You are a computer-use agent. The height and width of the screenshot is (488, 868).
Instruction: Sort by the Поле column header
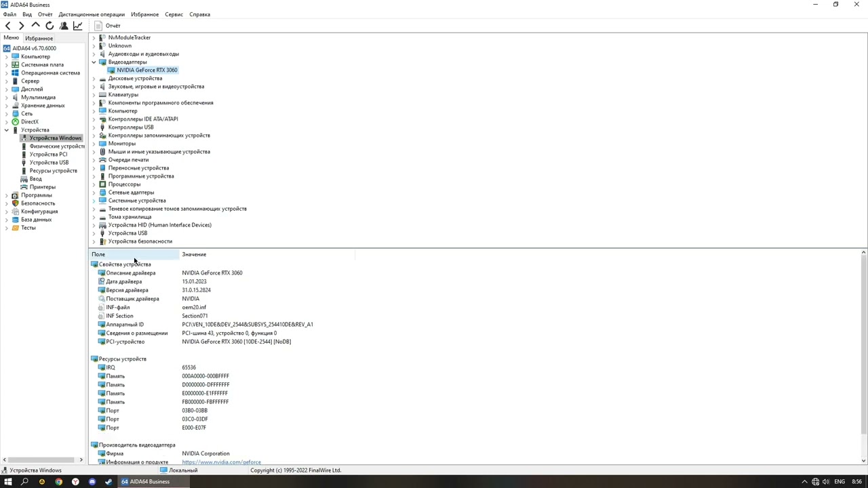(134, 254)
